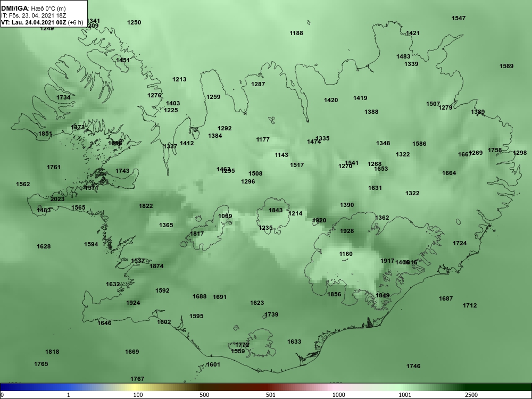The image size is (532, 399).
Task: Click the 1874 value in the southwest
Action: tap(156, 267)
